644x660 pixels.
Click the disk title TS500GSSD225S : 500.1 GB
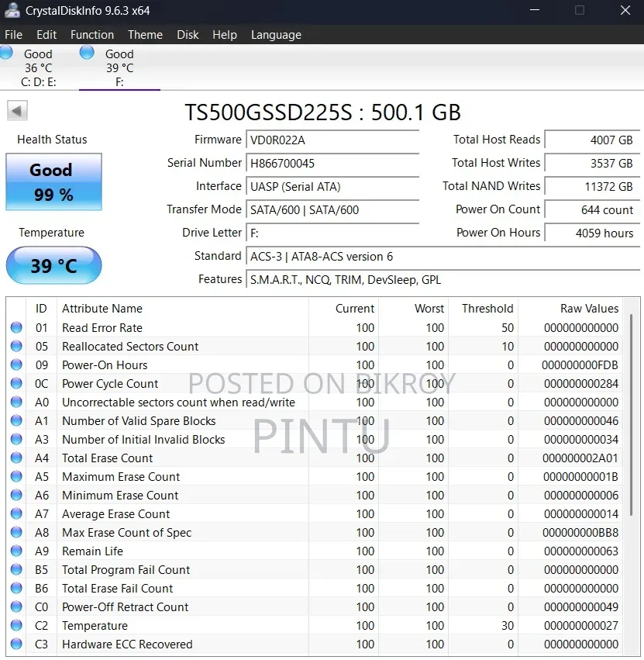tap(322, 112)
